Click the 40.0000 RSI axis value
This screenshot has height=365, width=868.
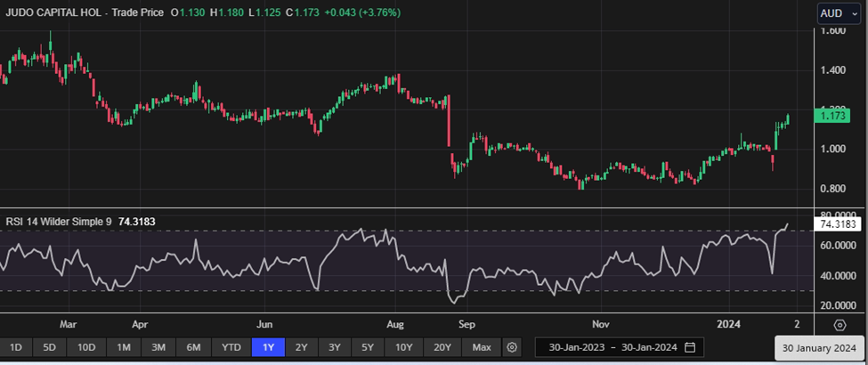point(838,276)
